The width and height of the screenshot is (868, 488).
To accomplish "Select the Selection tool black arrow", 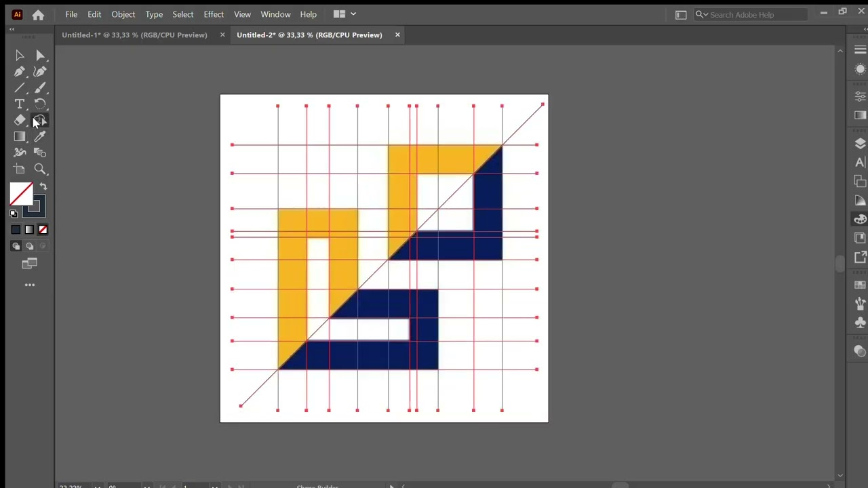I will [20, 56].
